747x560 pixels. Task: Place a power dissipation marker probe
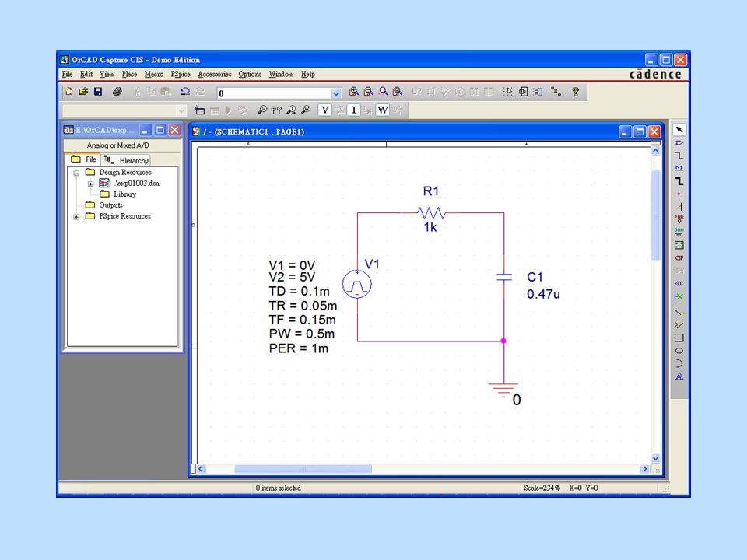(x=306, y=110)
